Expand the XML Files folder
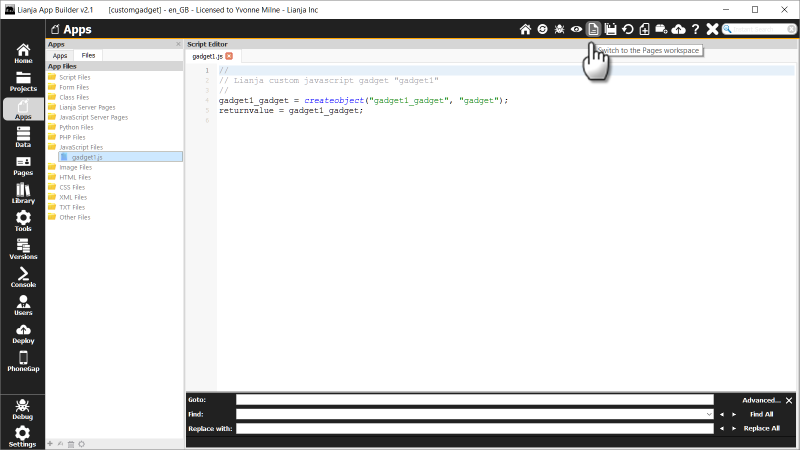The width and height of the screenshot is (800, 450). click(x=73, y=197)
